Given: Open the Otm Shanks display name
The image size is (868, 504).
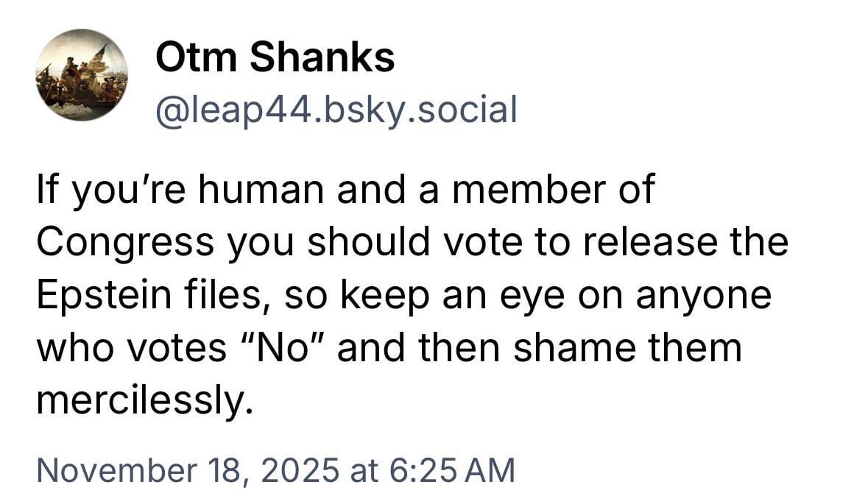Looking at the screenshot, I should (275, 57).
